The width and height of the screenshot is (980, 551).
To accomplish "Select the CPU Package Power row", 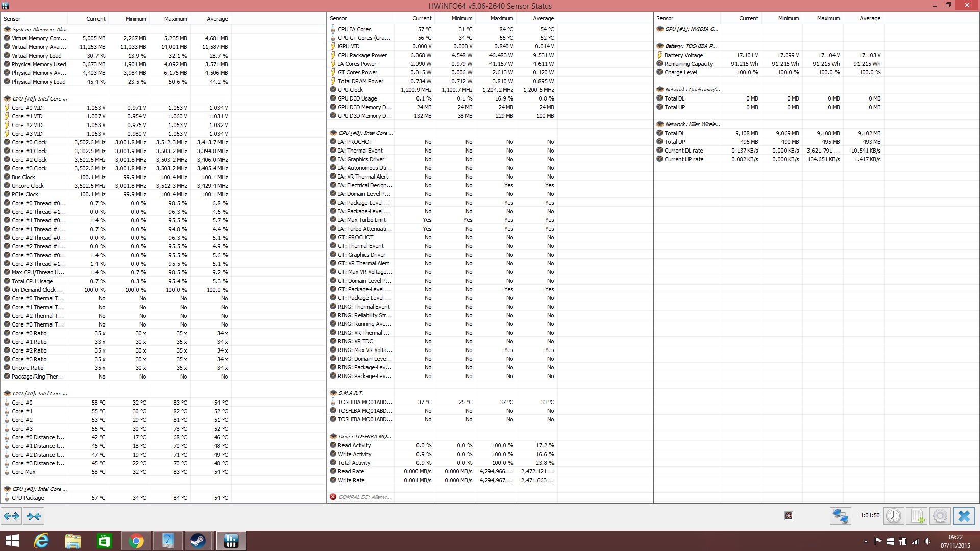I will [443, 55].
